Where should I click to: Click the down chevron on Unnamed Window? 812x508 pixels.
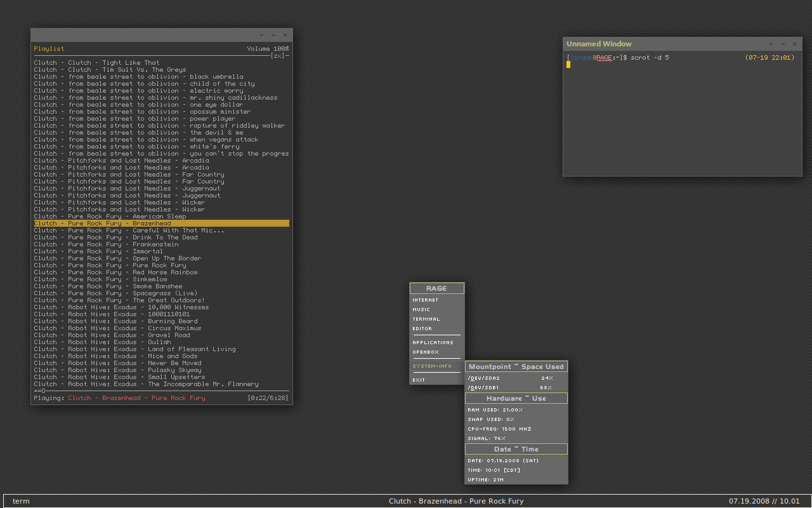(771, 44)
